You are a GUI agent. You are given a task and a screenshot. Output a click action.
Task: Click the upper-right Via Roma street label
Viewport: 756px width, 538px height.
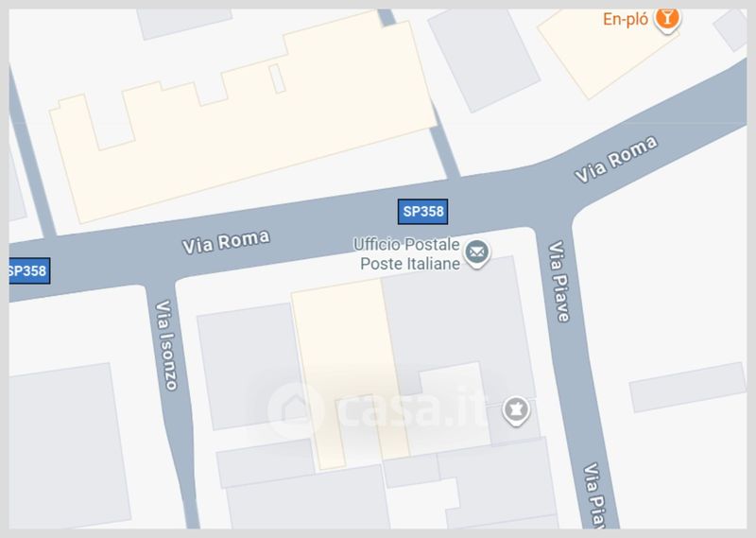tap(616, 159)
